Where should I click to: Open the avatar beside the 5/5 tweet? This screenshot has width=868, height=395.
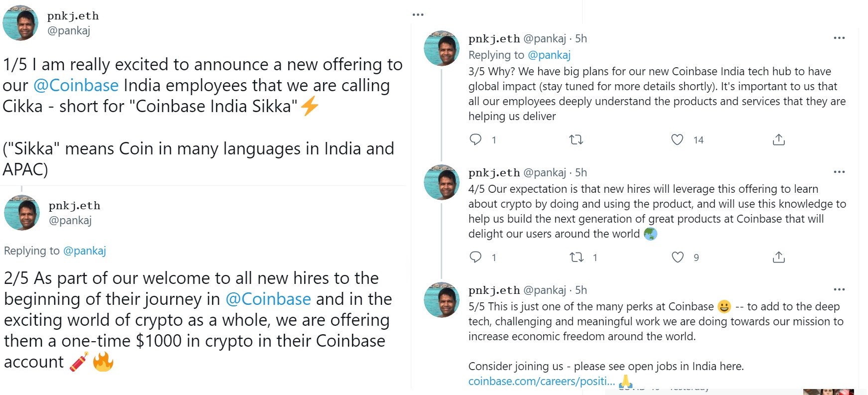[441, 300]
